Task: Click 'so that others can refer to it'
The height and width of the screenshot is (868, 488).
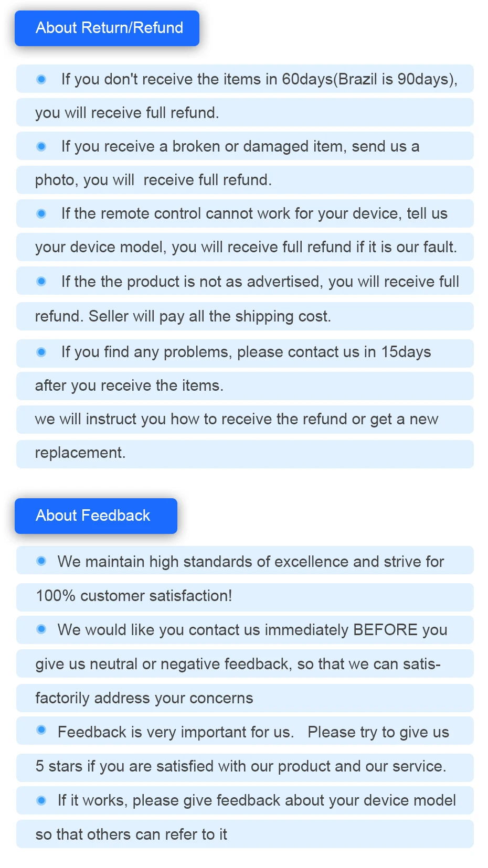Action: (x=131, y=834)
